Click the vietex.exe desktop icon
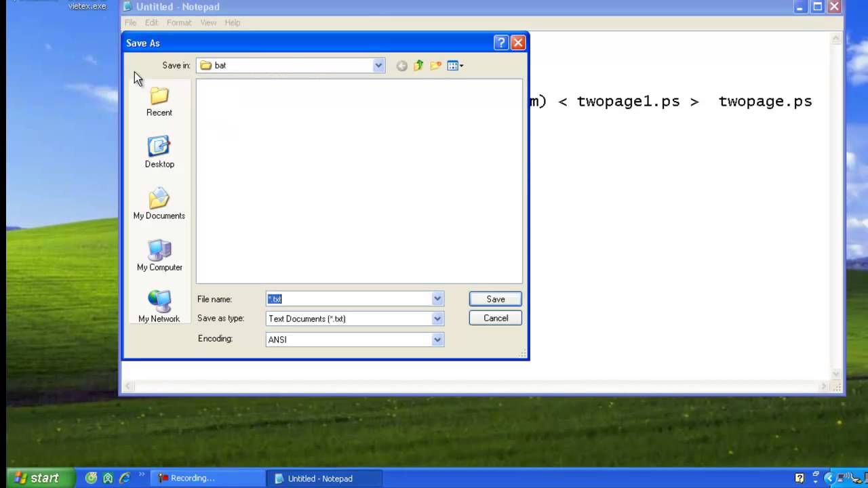The image size is (868, 488). click(87, 6)
